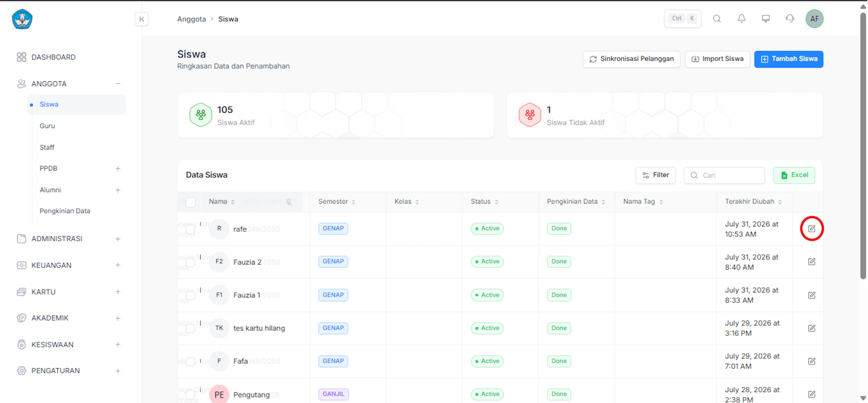868x403 pixels.
Task: Click the Keuangan money icon
Action: point(21,265)
